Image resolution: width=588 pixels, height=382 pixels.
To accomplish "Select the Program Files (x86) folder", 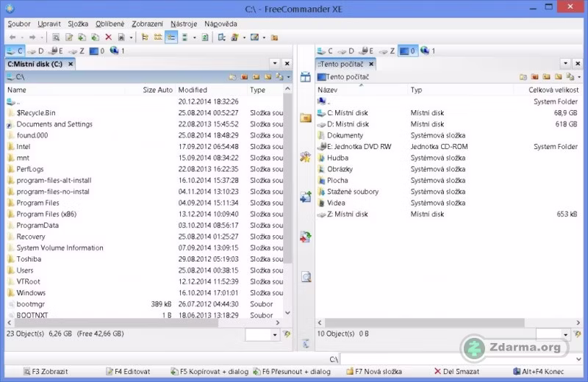I will (46, 214).
